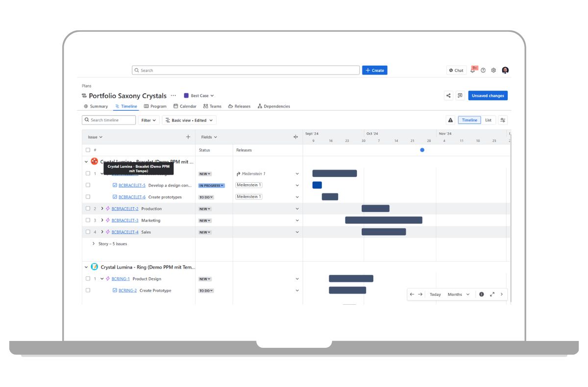Open view settings sliders icon
The width and height of the screenshot is (588, 387).
tap(503, 120)
